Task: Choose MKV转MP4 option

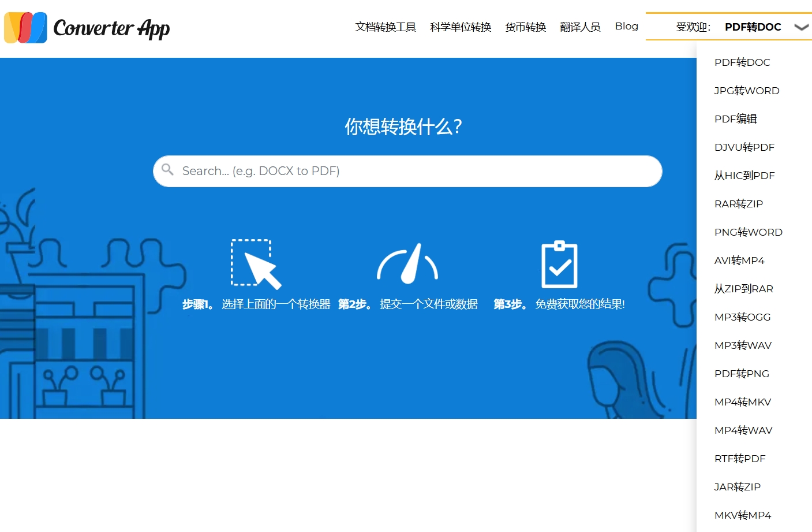Action: (743, 515)
